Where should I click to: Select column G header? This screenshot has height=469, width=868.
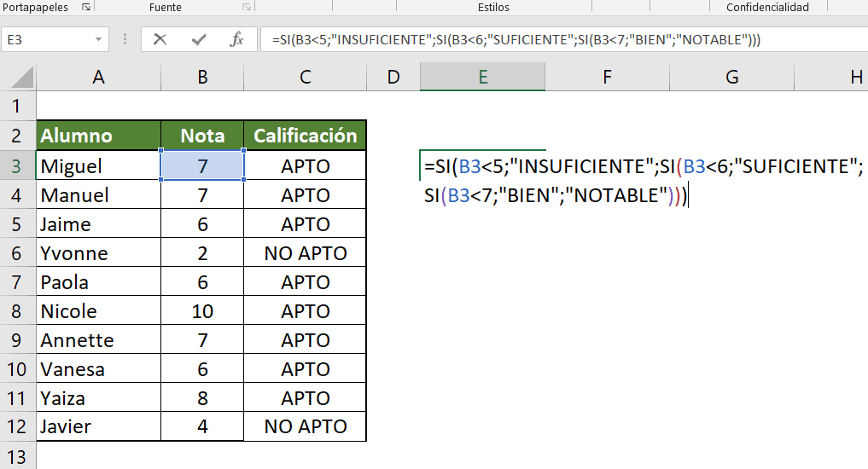click(x=731, y=77)
